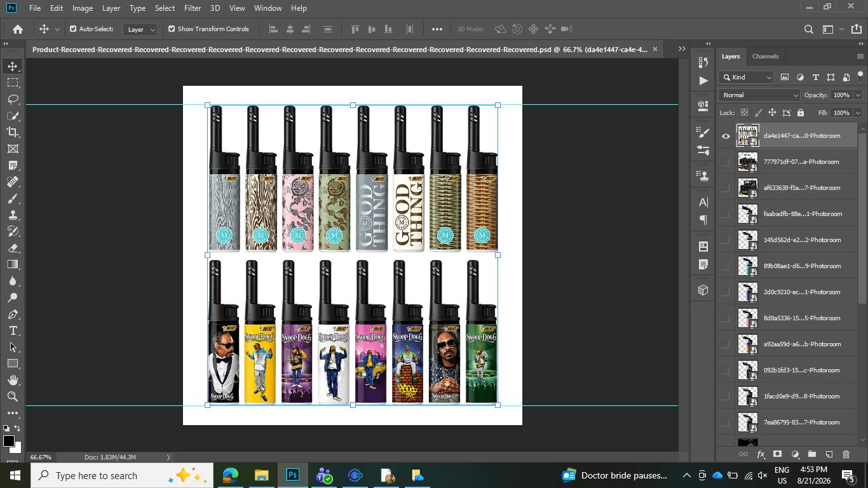Select the Hand tool
Screen dimensions: 868x488
13,380
